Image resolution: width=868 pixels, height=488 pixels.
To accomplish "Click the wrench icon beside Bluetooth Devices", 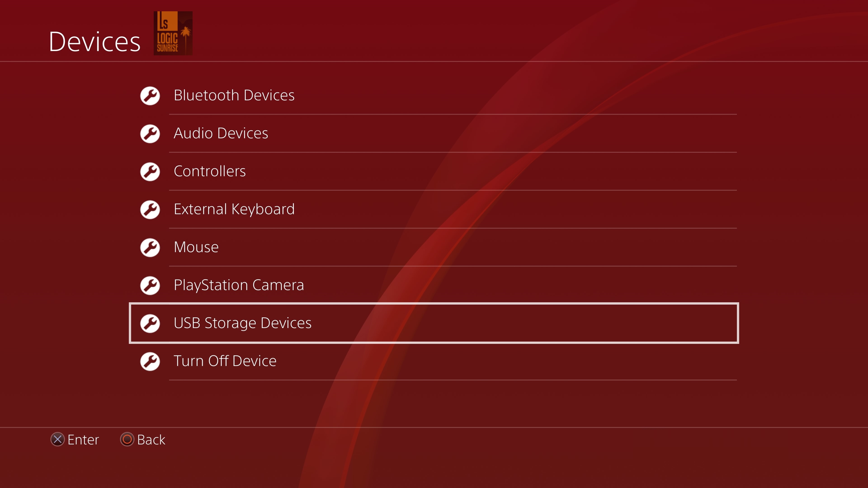I will (x=150, y=96).
